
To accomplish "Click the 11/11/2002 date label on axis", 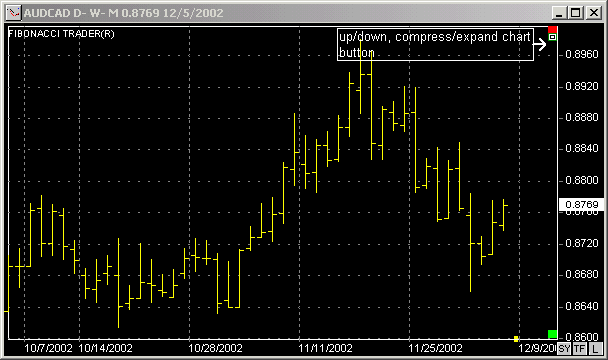I will 325,348.
